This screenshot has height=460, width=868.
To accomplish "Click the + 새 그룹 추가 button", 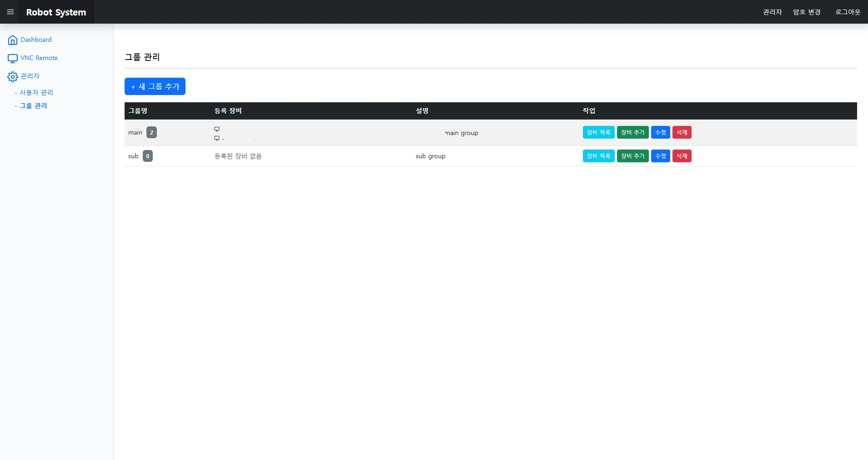I will (155, 86).
